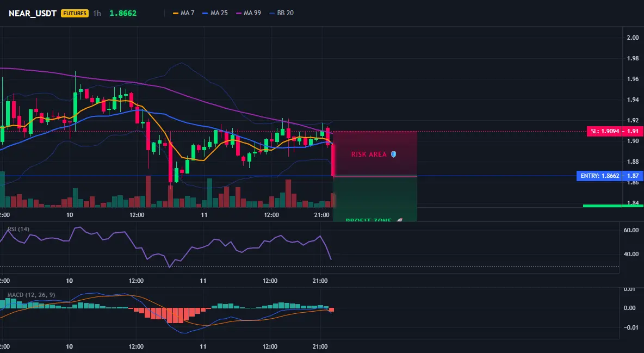Click the 1.96 price axis value
Viewport: 644px width, 353px height.
tap(633, 79)
